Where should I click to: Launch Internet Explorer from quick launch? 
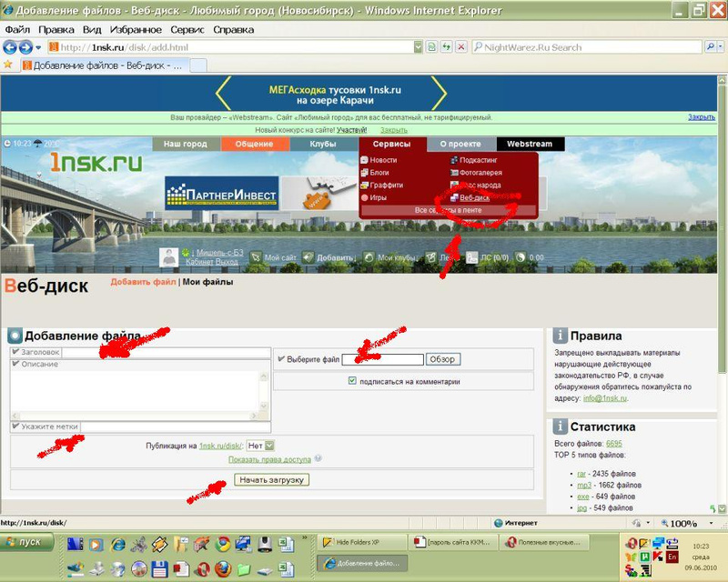point(117,544)
